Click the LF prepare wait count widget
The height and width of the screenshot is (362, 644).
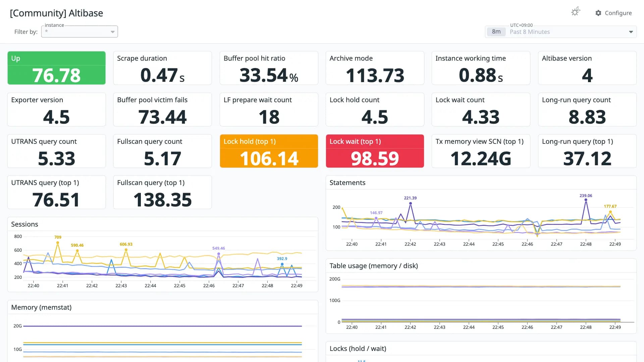(269, 109)
